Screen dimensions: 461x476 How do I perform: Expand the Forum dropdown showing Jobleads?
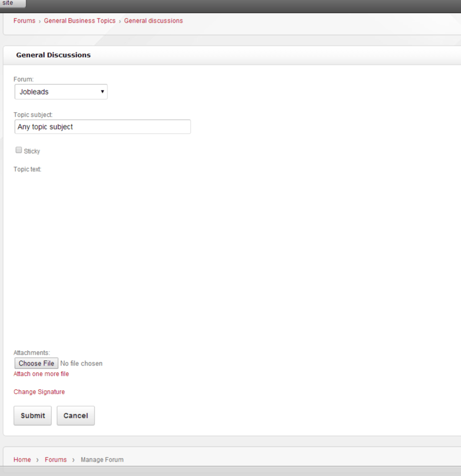click(61, 92)
